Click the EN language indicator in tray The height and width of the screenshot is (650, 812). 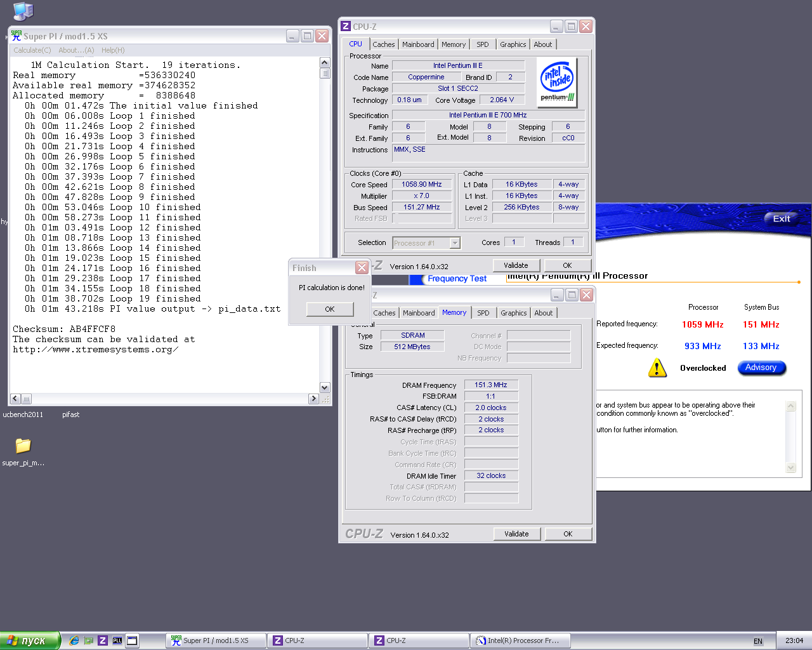tap(758, 641)
